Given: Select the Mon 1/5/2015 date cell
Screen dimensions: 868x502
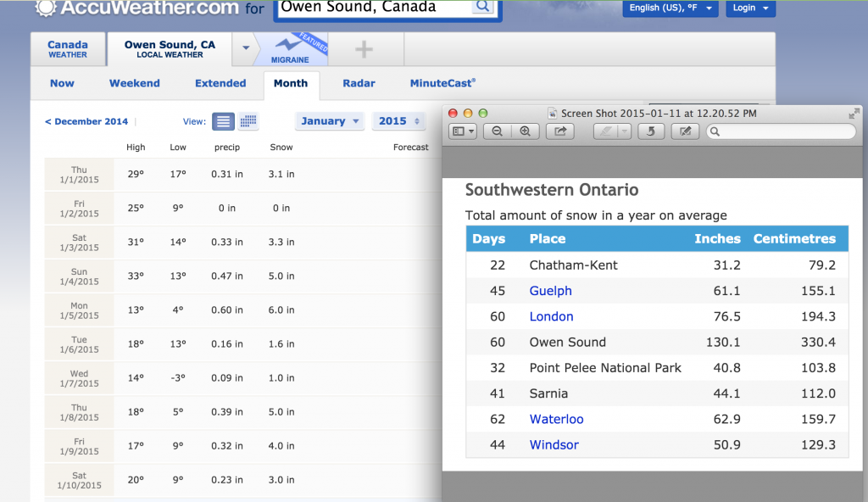Looking at the screenshot, I should point(79,310).
